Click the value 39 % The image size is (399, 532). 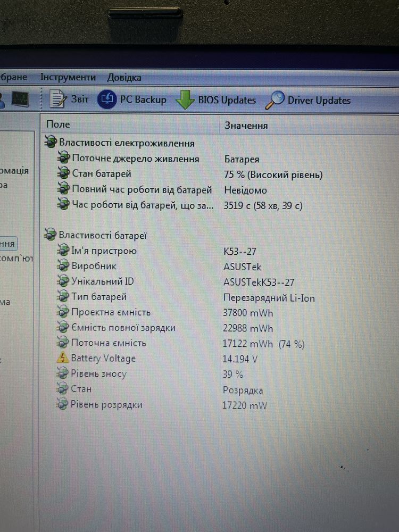click(x=233, y=375)
